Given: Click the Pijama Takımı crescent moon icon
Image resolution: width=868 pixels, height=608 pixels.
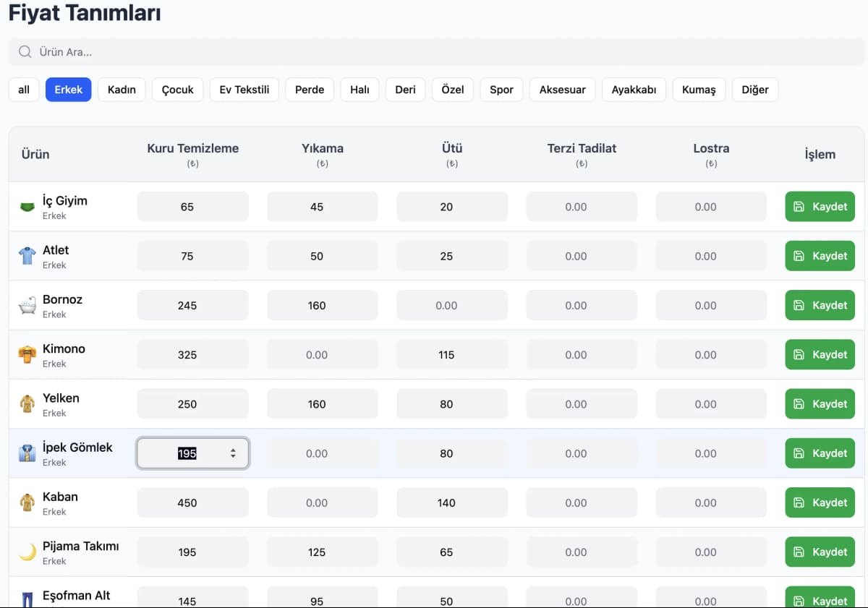Looking at the screenshot, I should pyautogui.click(x=27, y=552).
